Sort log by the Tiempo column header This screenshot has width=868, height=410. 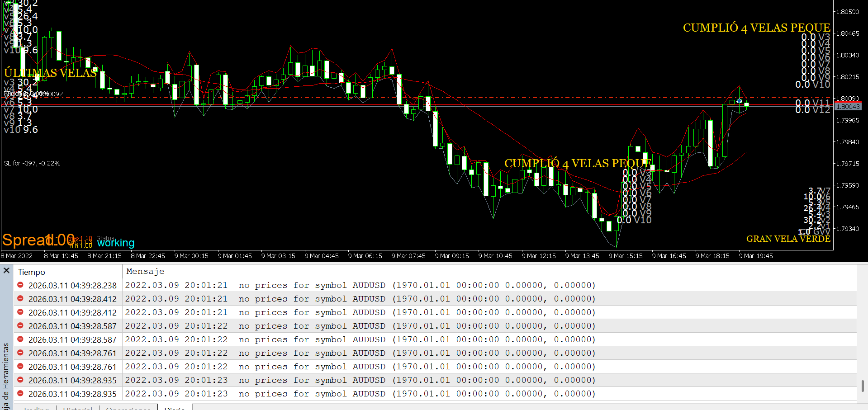click(x=32, y=272)
